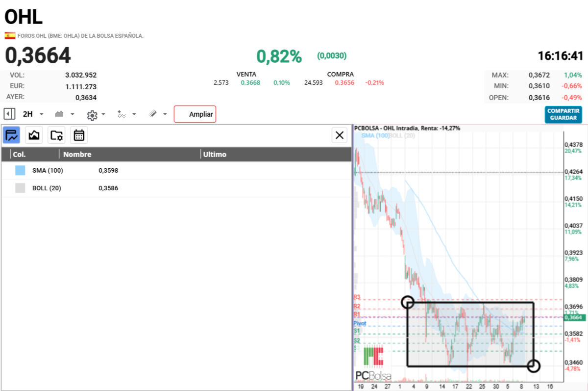588x391 pixels.
Task: Open the indicators tool dropdown
Action: pyautogui.click(x=126, y=114)
